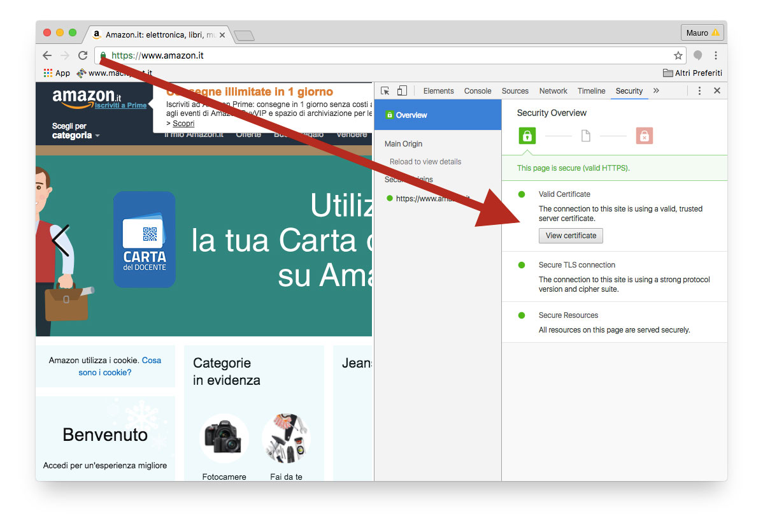Switch to the Console tab
This screenshot has height=532, width=763.
478,91
